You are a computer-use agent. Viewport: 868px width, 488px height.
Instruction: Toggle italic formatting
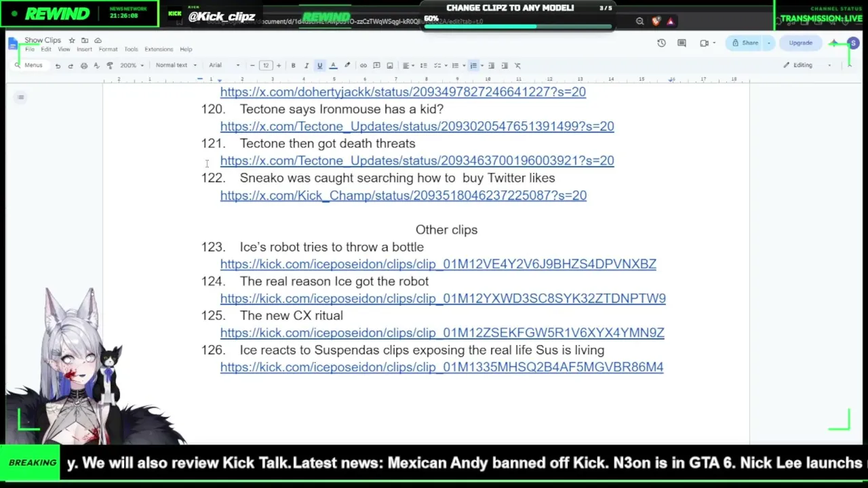pyautogui.click(x=307, y=66)
